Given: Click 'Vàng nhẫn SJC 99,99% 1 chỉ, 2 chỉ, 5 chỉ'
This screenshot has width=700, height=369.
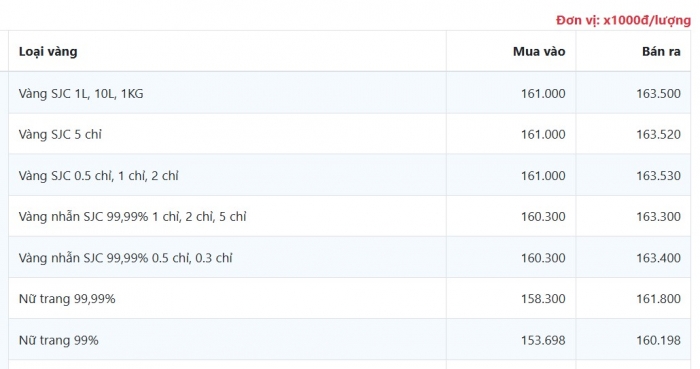Looking at the screenshot, I should [x=132, y=217].
